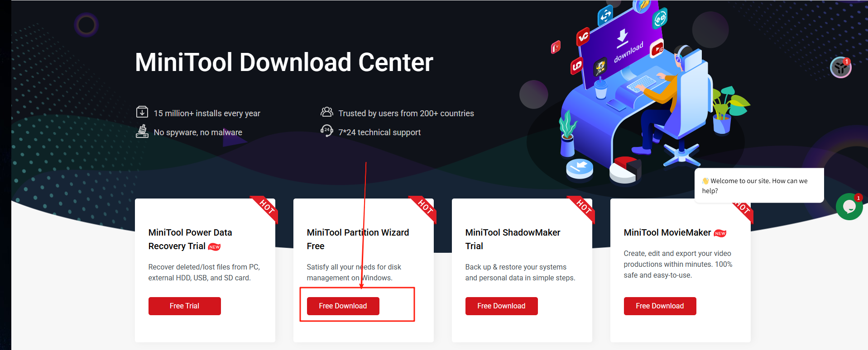
Task: Click the Free Trial button for Power Data Recovery
Action: coord(184,306)
